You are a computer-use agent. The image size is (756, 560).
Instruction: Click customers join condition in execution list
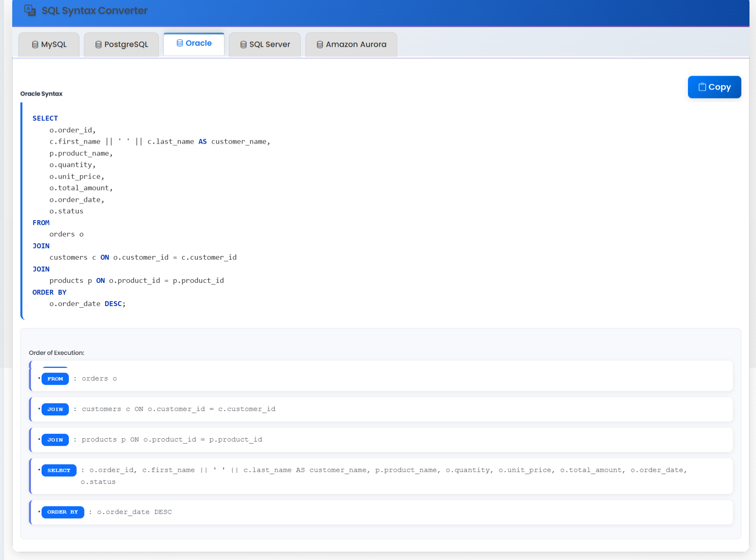pos(179,409)
